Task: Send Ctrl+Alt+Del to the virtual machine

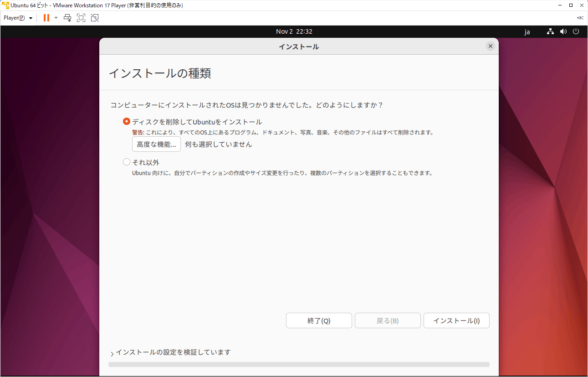Action: [67, 18]
